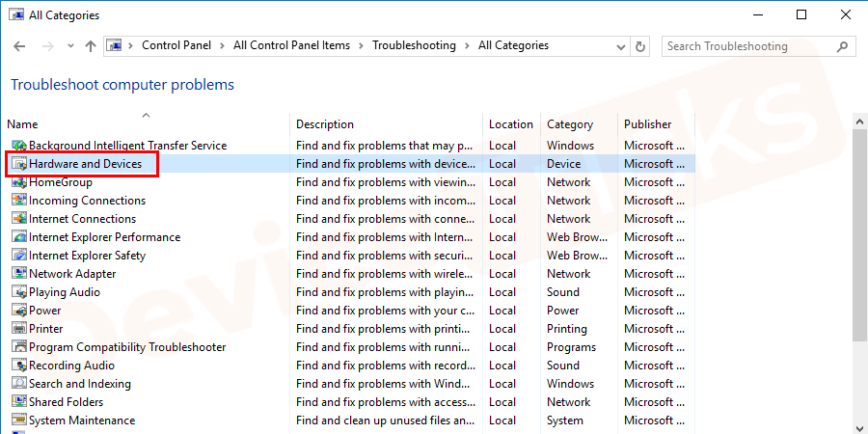Image resolution: width=868 pixels, height=434 pixels.
Task: Expand chevron before Control Panel breadcrumb
Action: tap(131, 46)
